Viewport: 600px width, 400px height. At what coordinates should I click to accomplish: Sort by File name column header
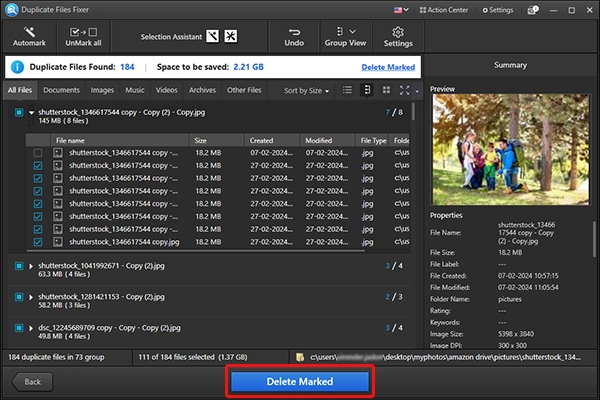point(119,140)
